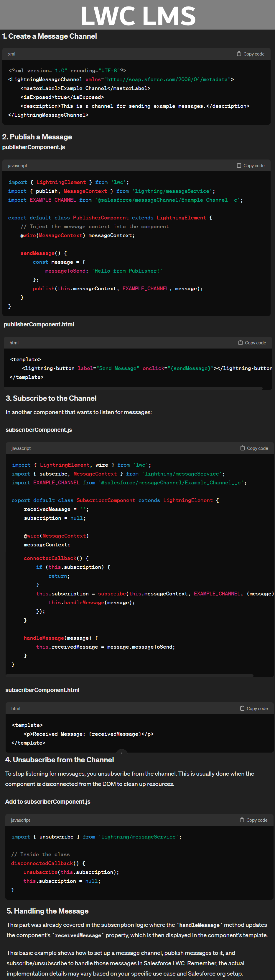Click the 'html' label above the Received Message template
The width and height of the screenshot is (275, 980).
pyautogui.click(x=16, y=708)
